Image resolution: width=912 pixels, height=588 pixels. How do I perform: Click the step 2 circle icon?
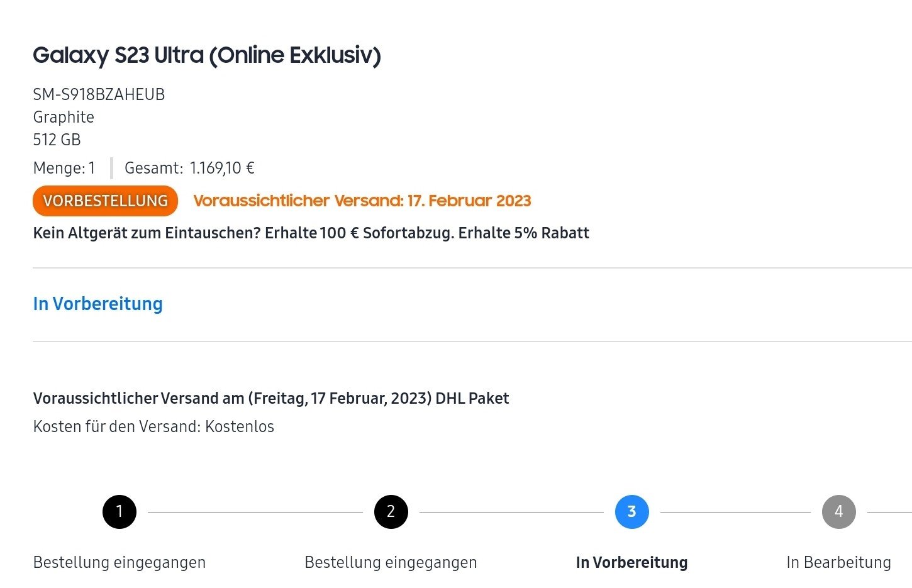(391, 512)
